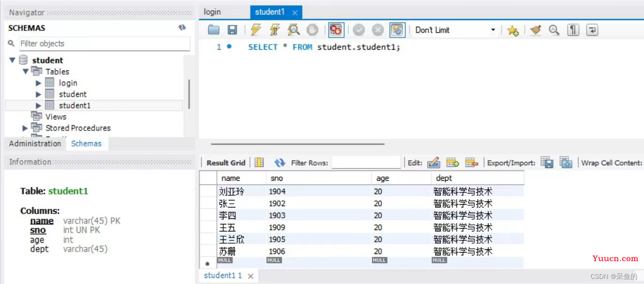Viewport: 644px width, 284px height.
Task: Open a SQL script file
Action: 214,30
